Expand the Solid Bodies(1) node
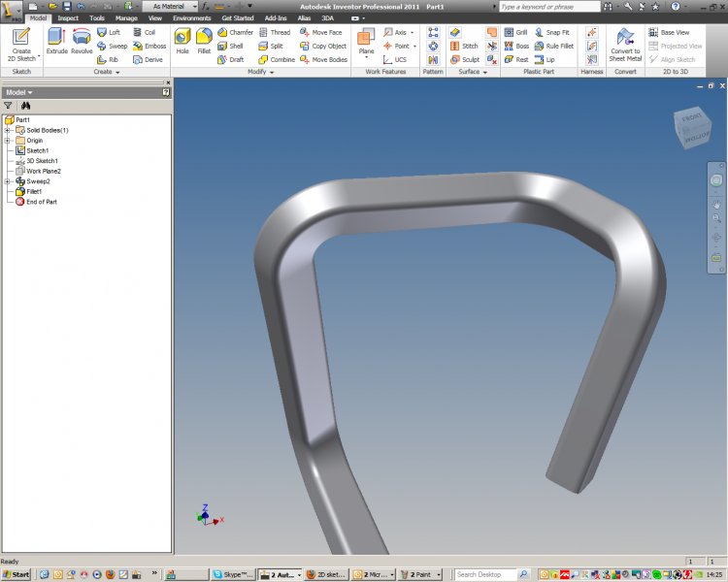 (x=8, y=130)
